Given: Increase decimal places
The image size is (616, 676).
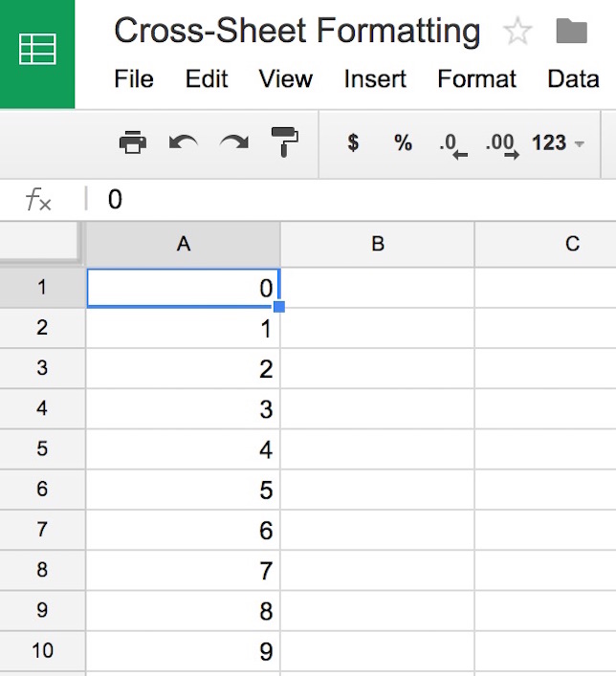Looking at the screenshot, I should (x=502, y=145).
